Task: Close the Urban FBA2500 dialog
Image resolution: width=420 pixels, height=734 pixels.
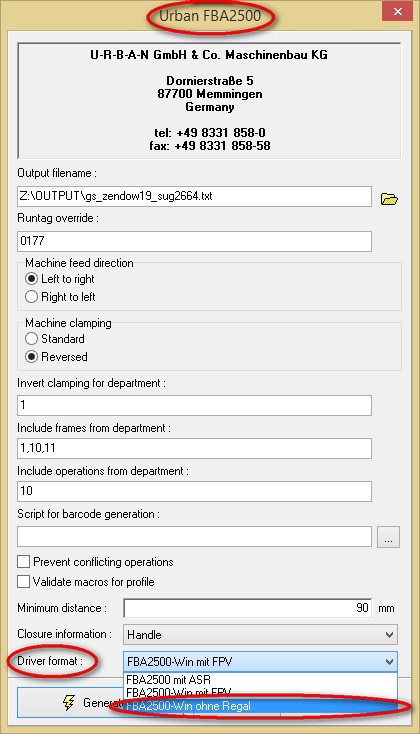Action: click(x=397, y=11)
